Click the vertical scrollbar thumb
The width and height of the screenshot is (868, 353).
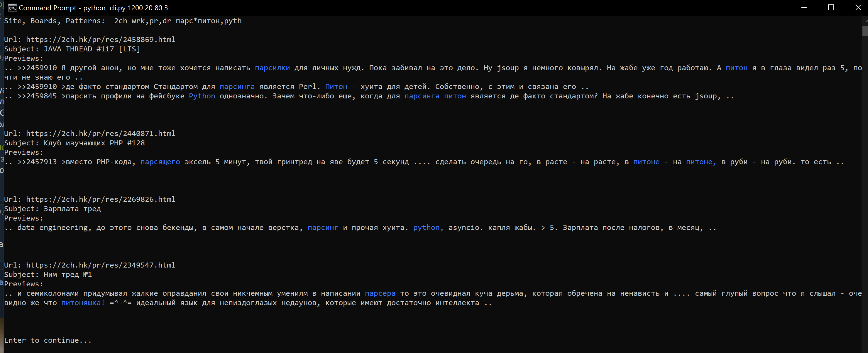(865, 31)
